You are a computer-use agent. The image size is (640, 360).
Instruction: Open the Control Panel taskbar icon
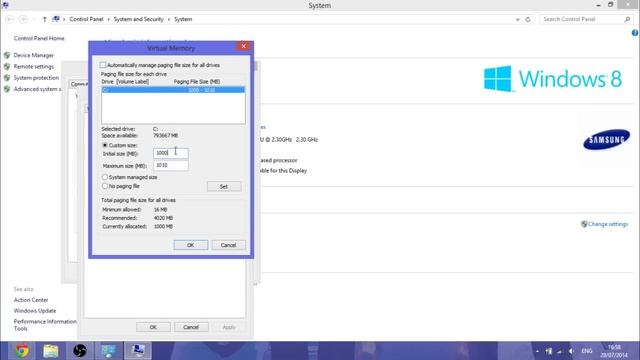(109, 351)
